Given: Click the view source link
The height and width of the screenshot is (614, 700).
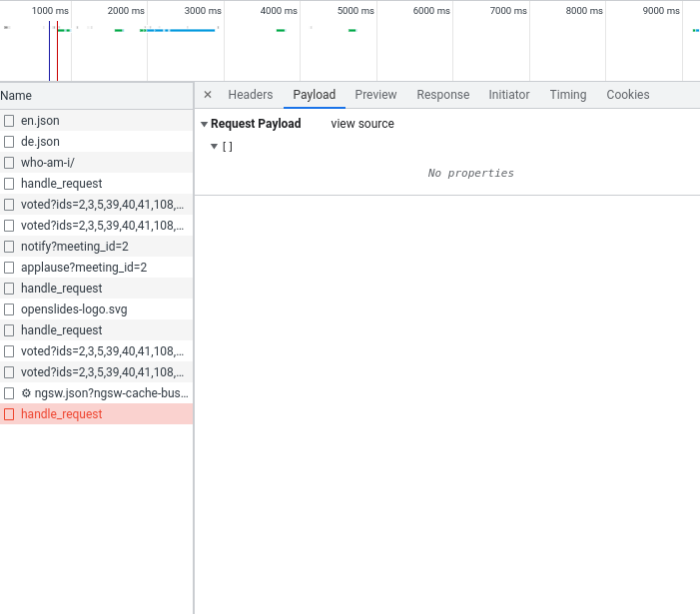Looking at the screenshot, I should tap(362, 124).
